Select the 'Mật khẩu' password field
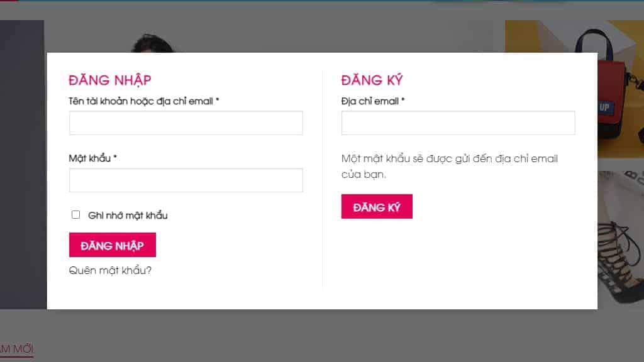 (x=186, y=180)
